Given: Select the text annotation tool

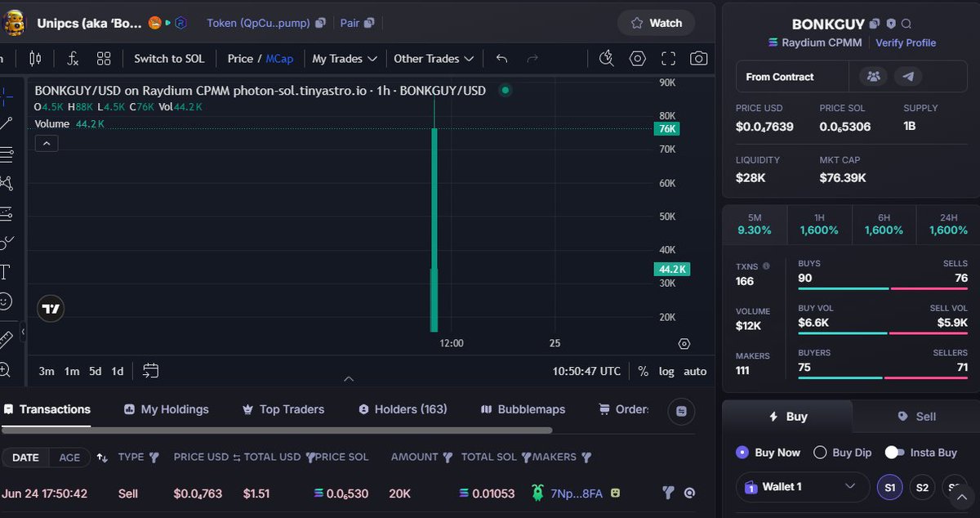Looking at the screenshot, I should click(5, 272).
